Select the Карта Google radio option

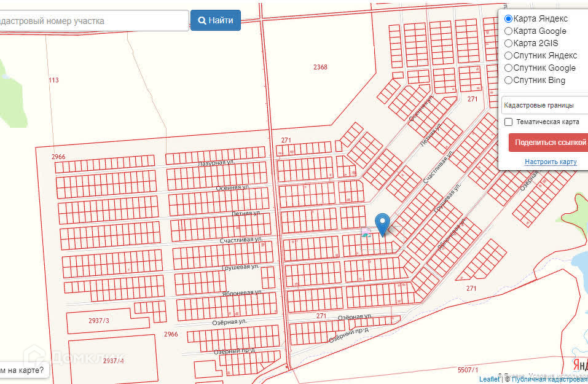pyautogui.click(x=508, y=31)
